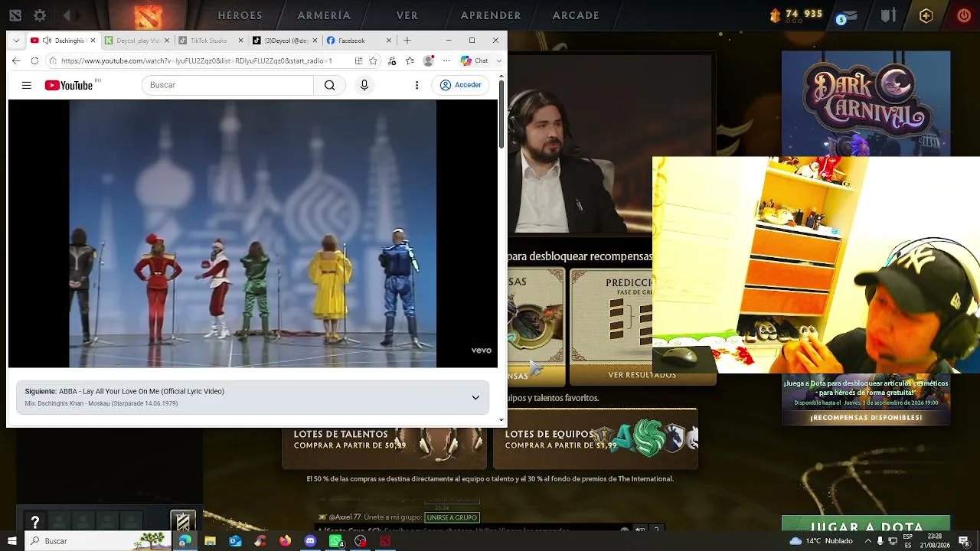Open the ARMERÍA menu in Dota
Image resolution: width=980 pixels, height=551 pixels.
324,15
